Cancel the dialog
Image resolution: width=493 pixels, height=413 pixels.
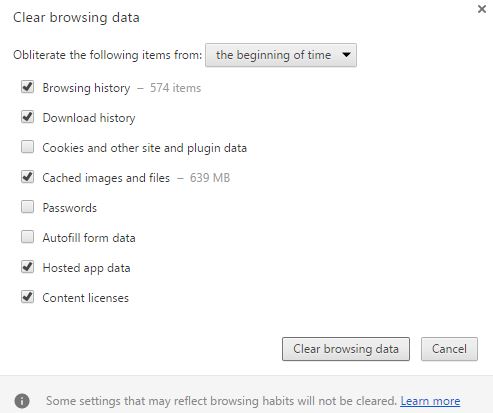click(x=449, y=349)
